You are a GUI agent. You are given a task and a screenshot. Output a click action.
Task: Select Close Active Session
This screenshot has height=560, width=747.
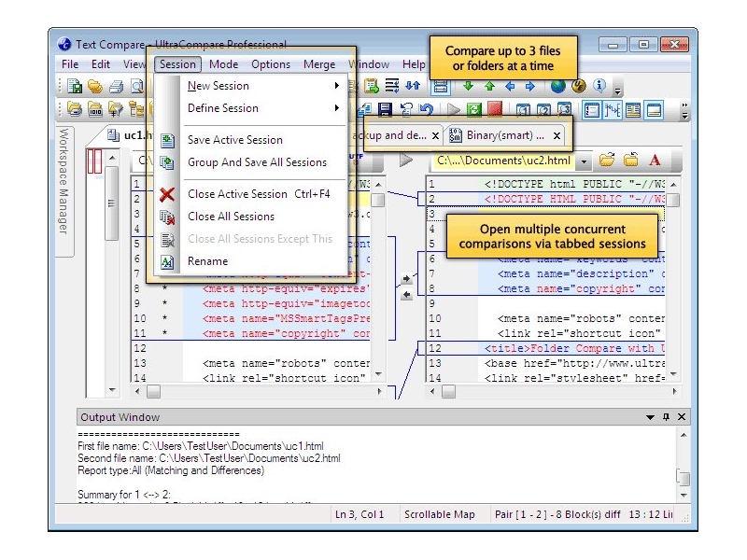(x=252, y=194)
